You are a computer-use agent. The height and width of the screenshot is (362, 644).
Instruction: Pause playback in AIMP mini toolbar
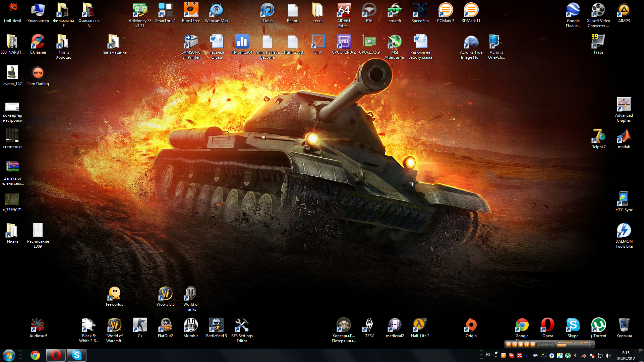515,345
